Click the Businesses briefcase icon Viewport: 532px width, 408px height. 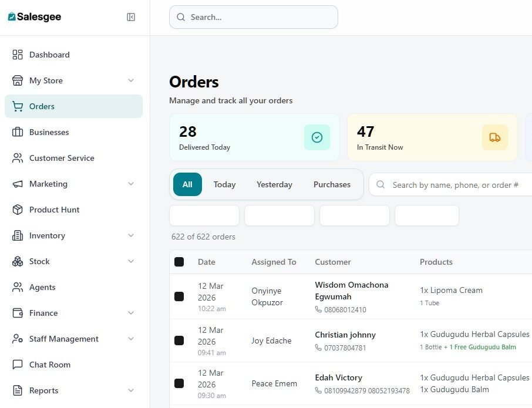click(18, 132)
